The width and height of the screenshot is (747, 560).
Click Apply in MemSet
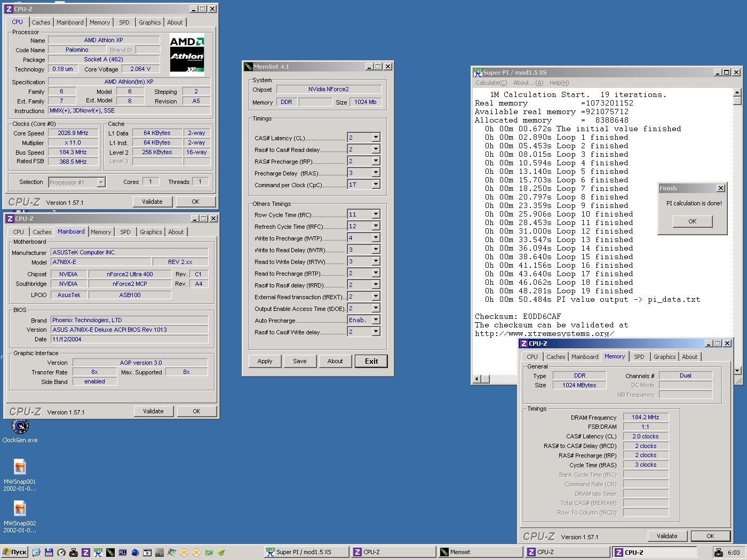pyautogui.click(x=265, y=361)
